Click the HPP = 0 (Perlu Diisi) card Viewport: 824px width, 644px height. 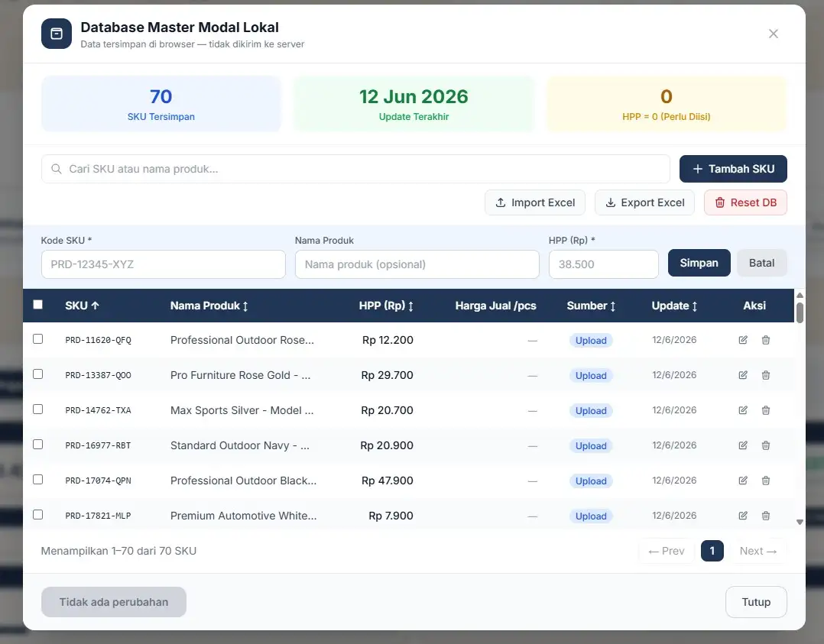[667, 104]
